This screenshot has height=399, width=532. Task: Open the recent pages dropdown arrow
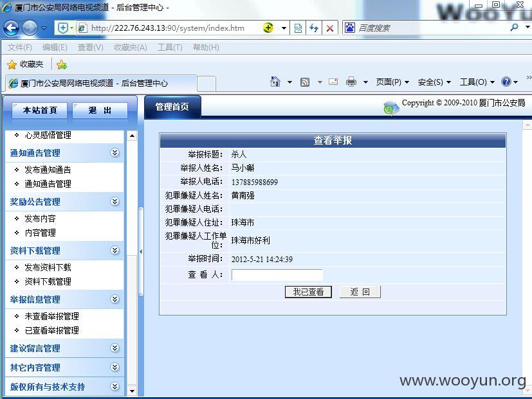[44, 28]
